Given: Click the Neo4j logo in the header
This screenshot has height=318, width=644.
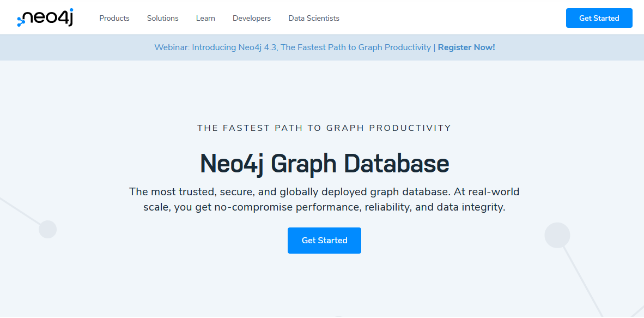Looking at the screenshot, I should pyautogui.click(x=45, y=17).
